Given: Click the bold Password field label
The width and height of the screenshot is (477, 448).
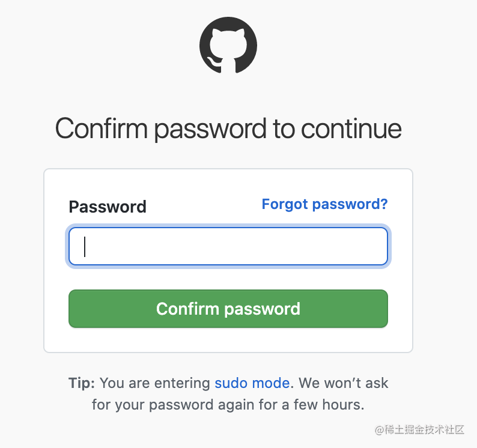Looking at the screenshot, I should [x=108, y=207].
